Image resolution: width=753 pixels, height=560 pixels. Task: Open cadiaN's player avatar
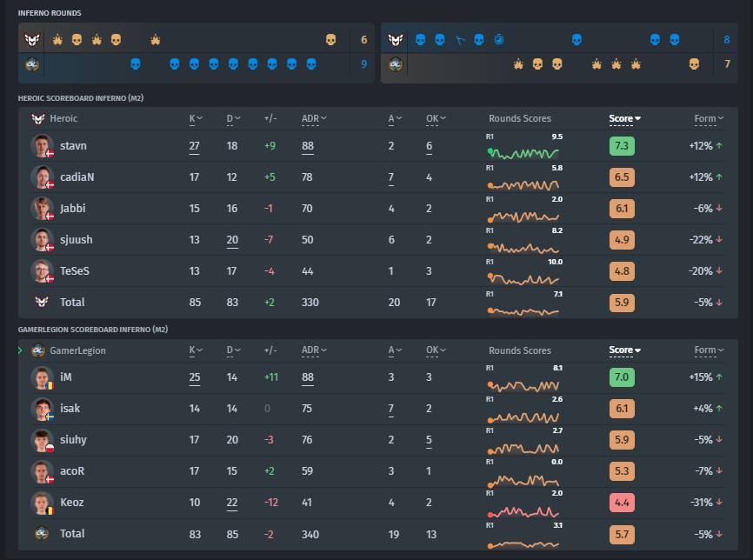pyautogui.click(x=43, y=177)
